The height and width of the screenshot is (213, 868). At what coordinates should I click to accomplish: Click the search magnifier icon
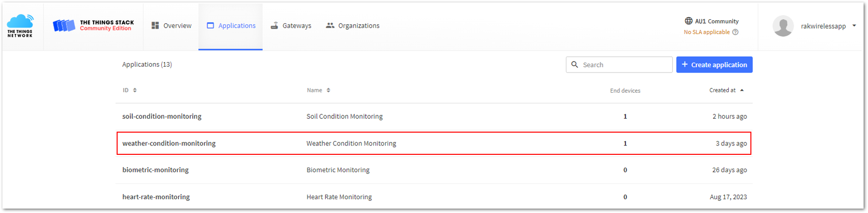click(575, 65)
